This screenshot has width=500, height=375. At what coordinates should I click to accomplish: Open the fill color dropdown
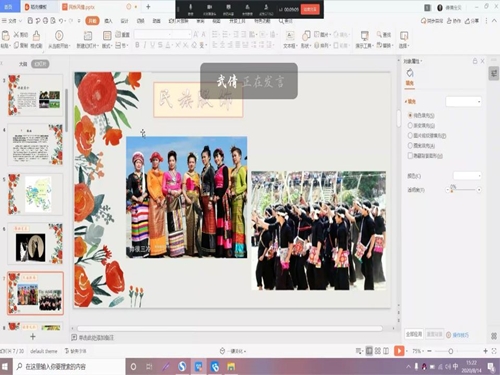tap(467, 176)
